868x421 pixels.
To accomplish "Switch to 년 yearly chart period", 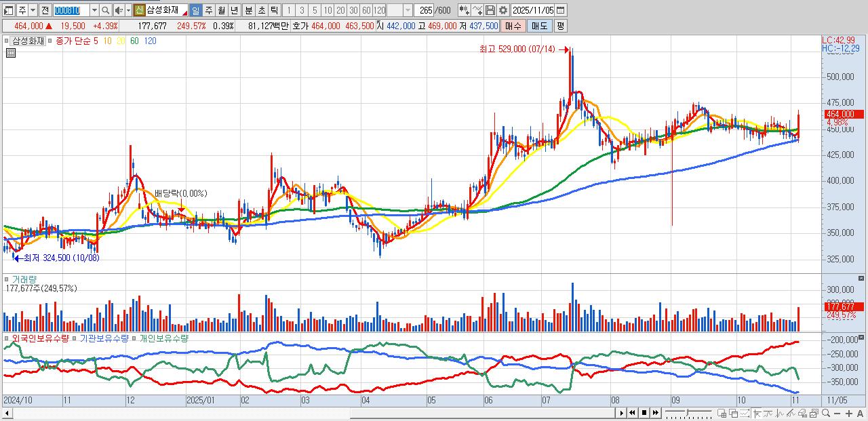I will (234, 10).
